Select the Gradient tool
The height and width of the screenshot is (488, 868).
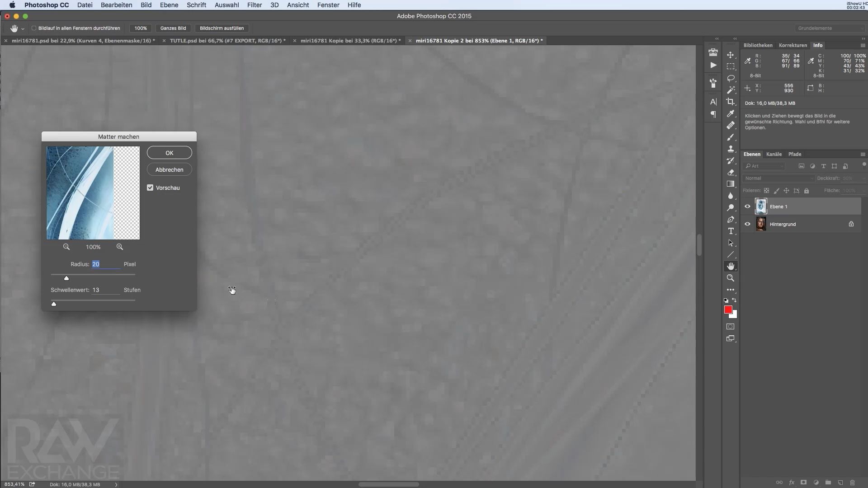[730, 184]
